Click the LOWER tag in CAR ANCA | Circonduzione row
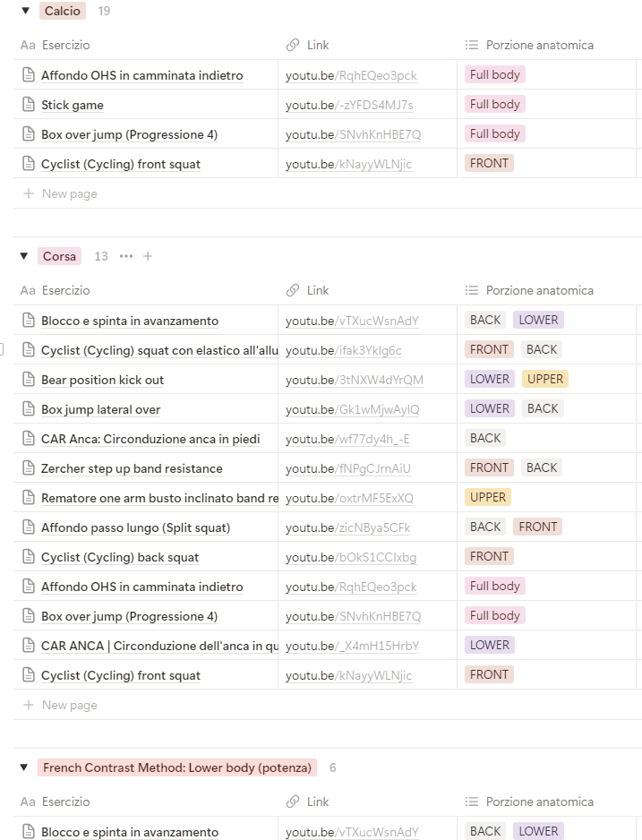This screenshot has width=642, height=840. (490, 645)
